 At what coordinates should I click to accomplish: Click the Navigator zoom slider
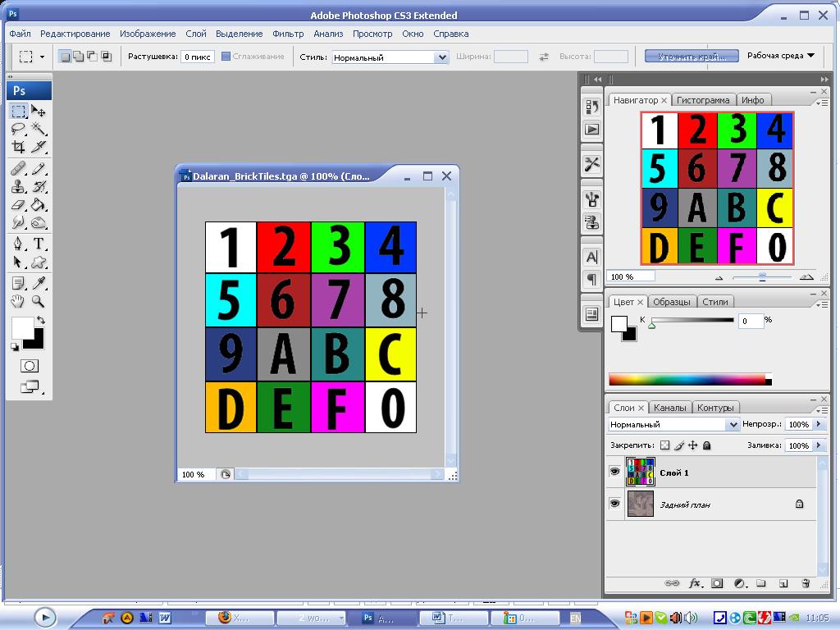click(x=762, y=277)
